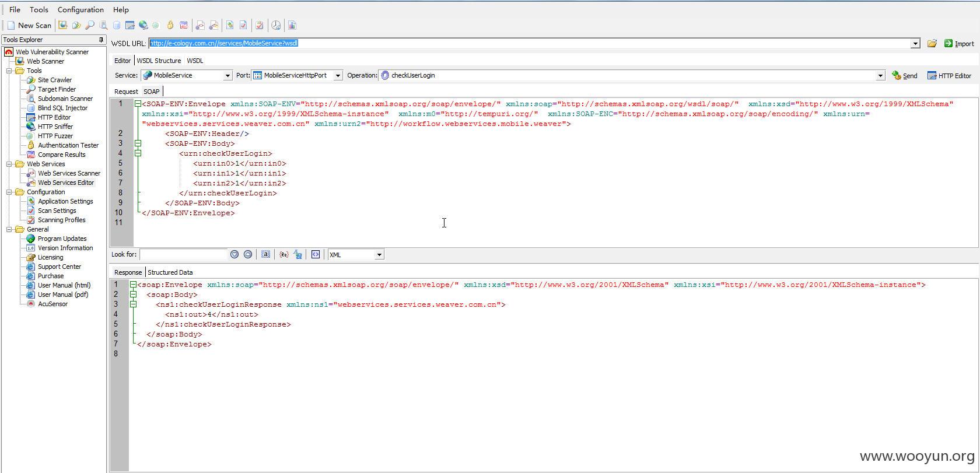The height and width of the screenshot is (473, 980).
Task: Open the Tools menu
Action: point(39,9)
